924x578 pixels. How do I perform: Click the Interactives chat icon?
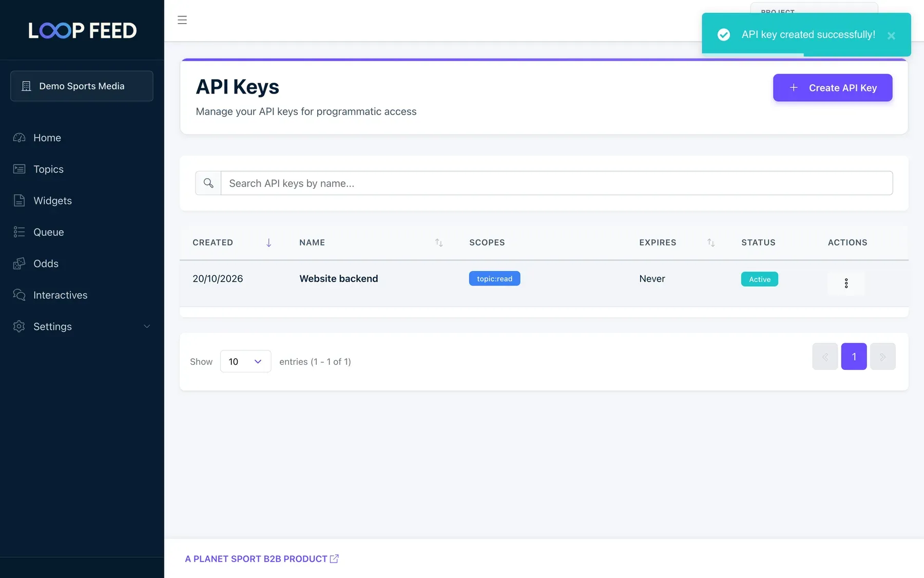coord(19,295)
